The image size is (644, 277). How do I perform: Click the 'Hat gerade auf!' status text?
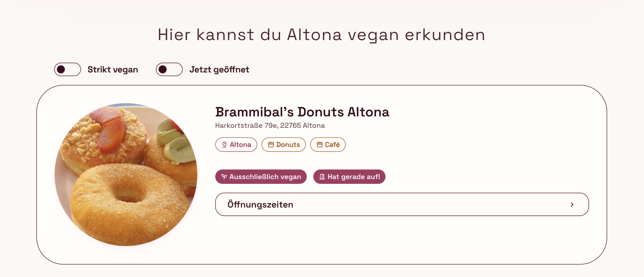pos(353,177)
